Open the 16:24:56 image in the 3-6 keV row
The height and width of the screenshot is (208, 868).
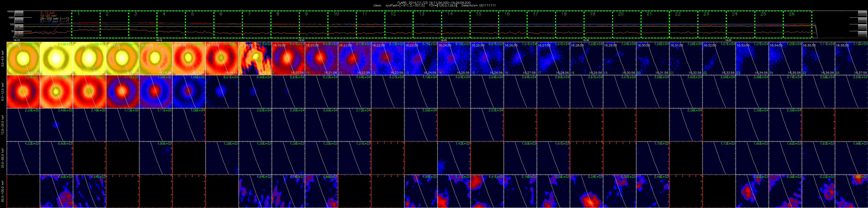point(453,58)
